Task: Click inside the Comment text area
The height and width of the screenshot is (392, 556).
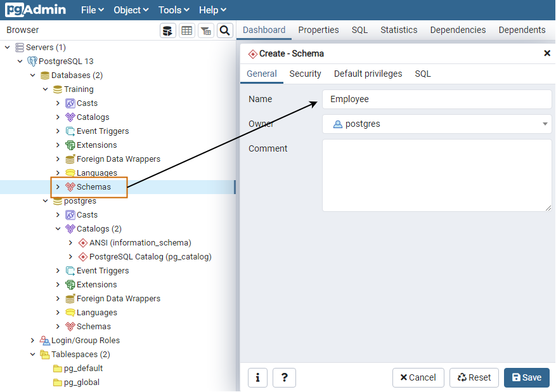Action: (x=437, y=174)
